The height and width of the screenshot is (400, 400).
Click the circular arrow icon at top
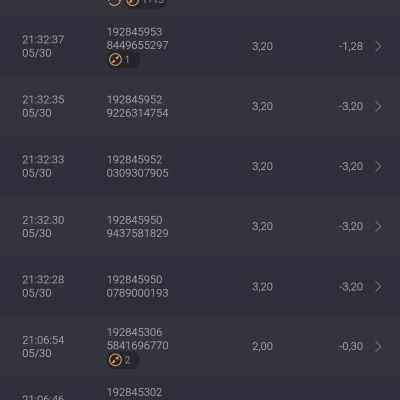pos(114,2)
